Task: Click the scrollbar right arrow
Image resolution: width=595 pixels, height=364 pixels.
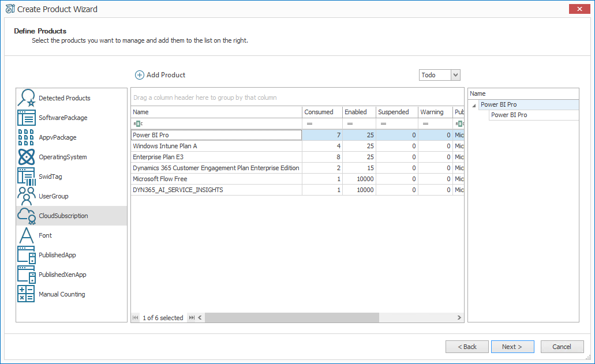Action: point(459,318)
